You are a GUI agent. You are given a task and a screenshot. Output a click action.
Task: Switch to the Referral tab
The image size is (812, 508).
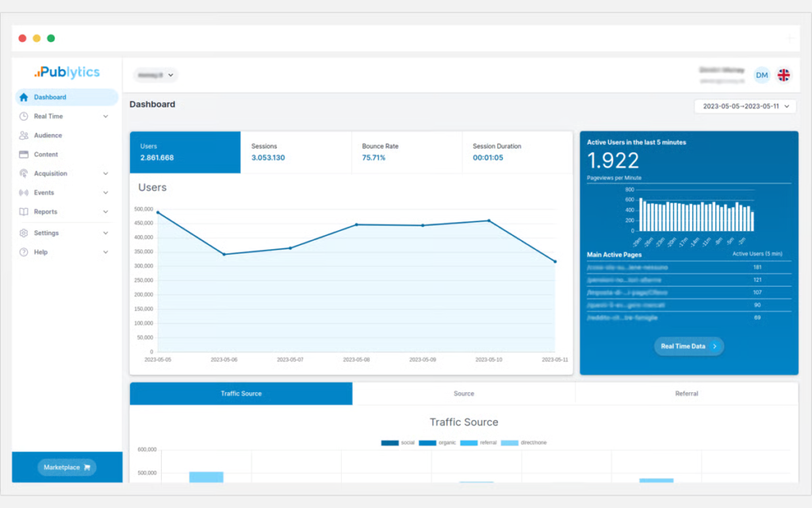pyautogui.click(x=687, y=394)
